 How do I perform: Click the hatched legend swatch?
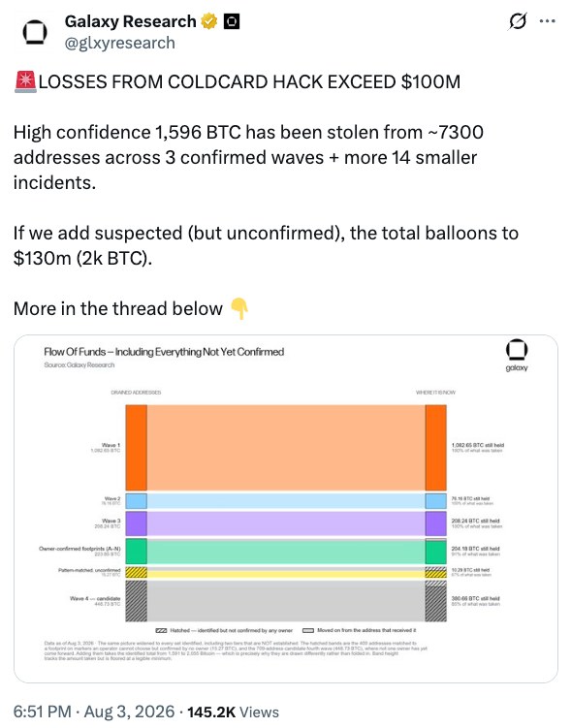pos(161,630)
